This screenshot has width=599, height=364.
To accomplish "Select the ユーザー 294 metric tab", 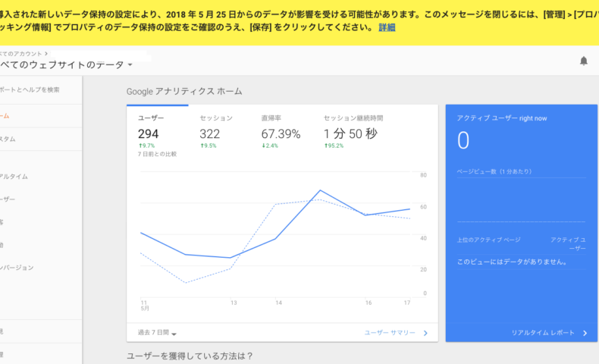I will point(158,132).
